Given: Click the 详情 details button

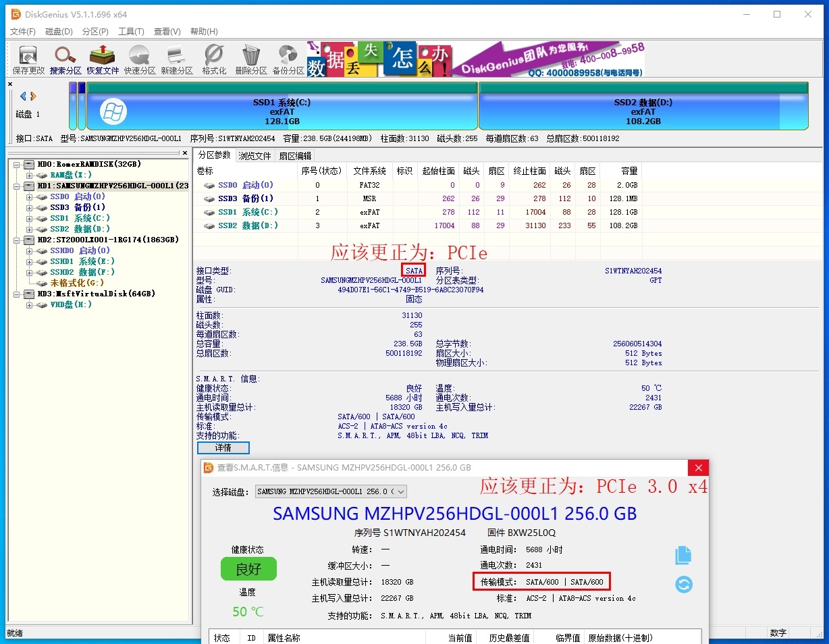Looking at the screenshot, I should pyautogui.click(x=223, y=448).
